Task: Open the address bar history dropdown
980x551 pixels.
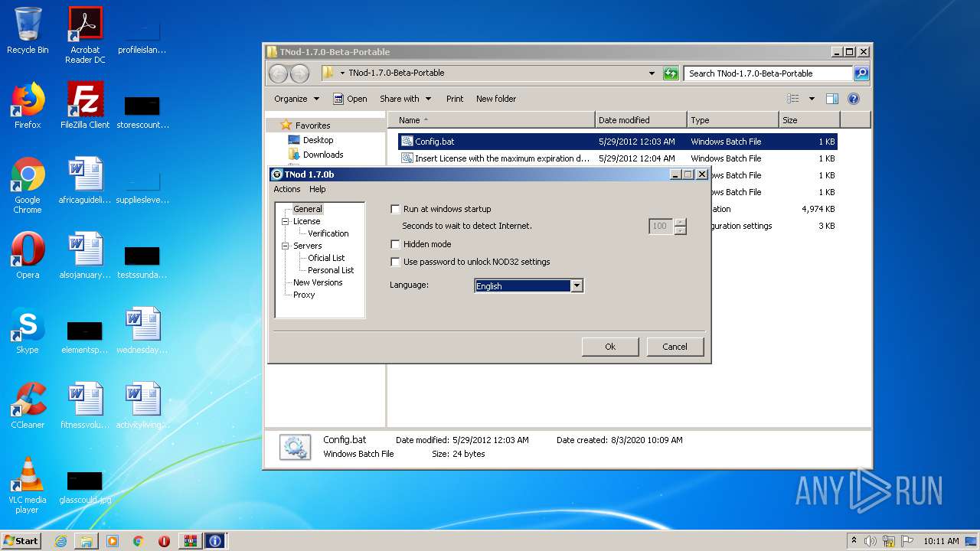Action: tap(652, 73)
